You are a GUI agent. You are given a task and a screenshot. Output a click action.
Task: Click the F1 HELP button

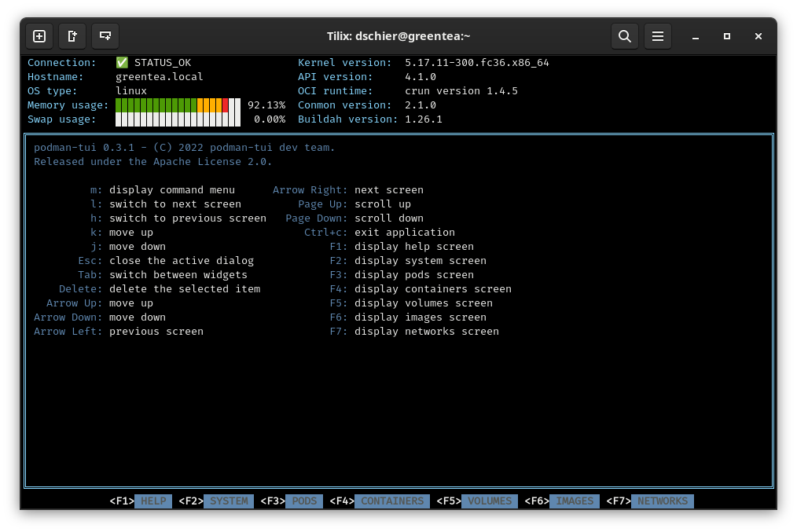pyautogui.click(x=152, y=501)
